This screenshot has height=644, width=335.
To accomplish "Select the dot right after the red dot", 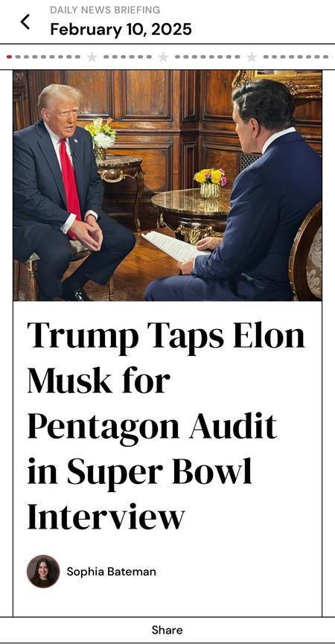I will [18, 57].
